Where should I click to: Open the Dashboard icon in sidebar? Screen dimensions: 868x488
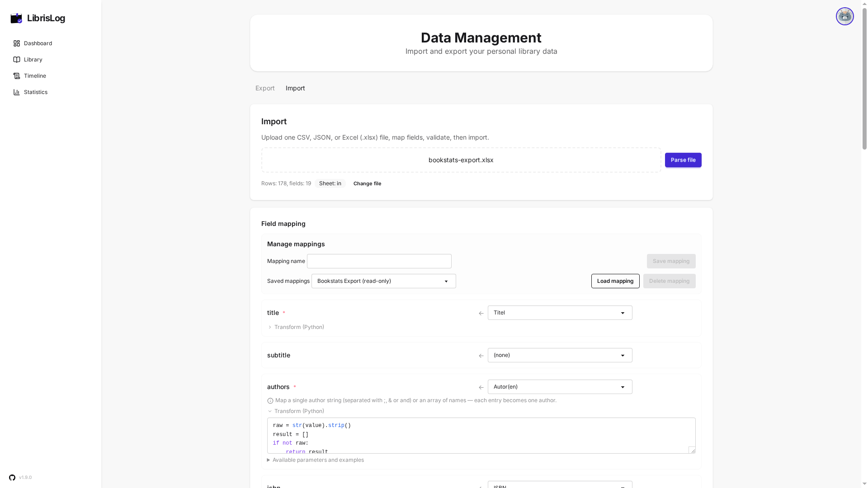(x=17, y=43)
